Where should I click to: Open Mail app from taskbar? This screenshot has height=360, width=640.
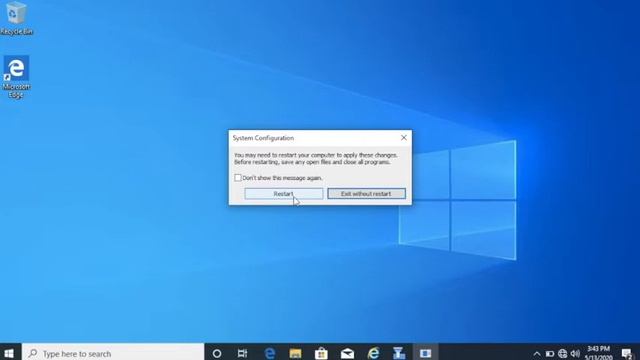tap(347, 353)
